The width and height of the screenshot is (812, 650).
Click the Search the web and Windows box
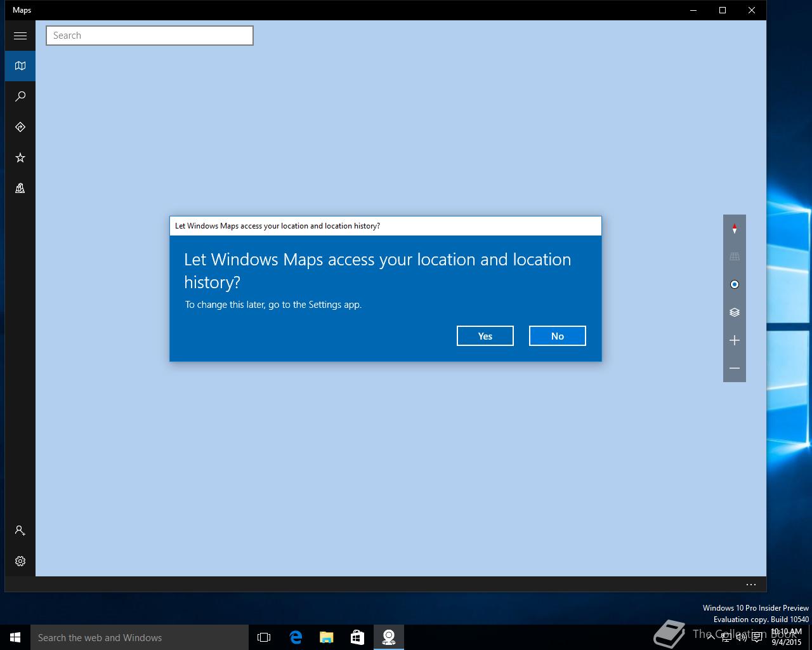(x=140, y=637)
